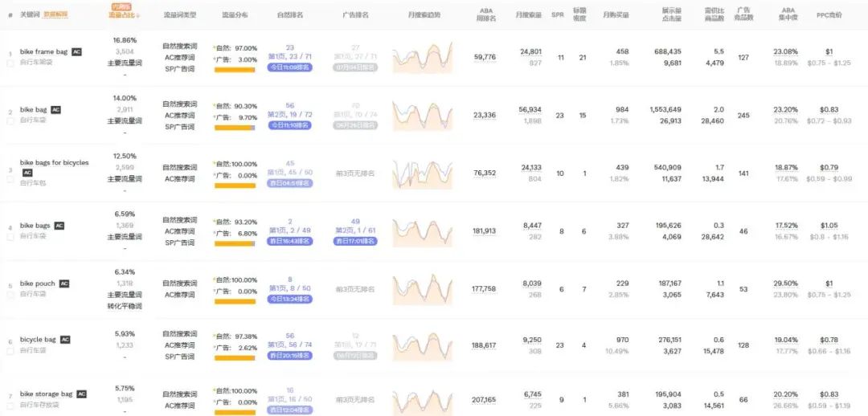Click the 月搜索量 column header to sort
The width and height of the screenshot is (868, 416).
pyautogui.click(x=528, y=15)
